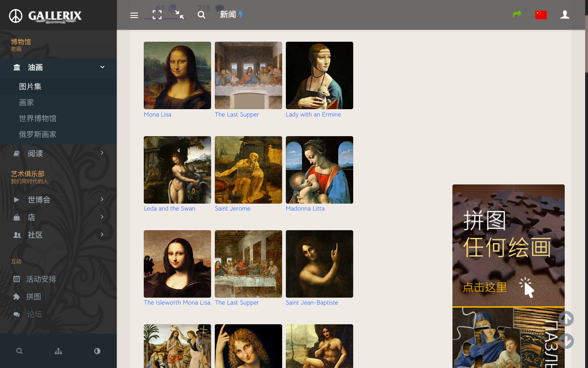Image resolution: width=588 pixels, height=368 pixels.
Task: Click the 活动安排 calendar icon
Action: (17, 279)
